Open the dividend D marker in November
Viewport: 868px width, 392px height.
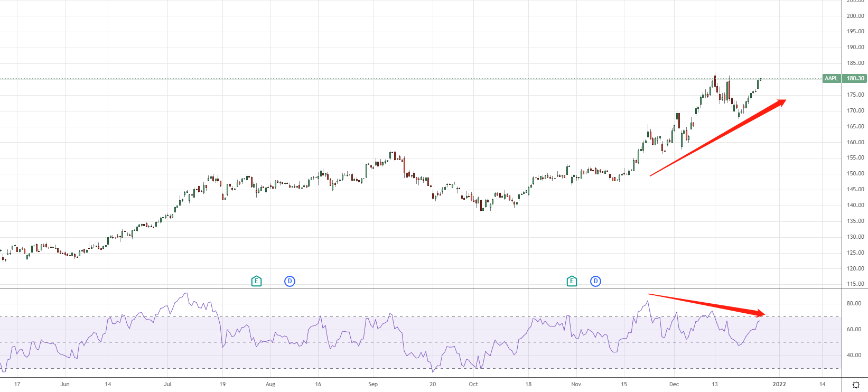coord(595,281)
